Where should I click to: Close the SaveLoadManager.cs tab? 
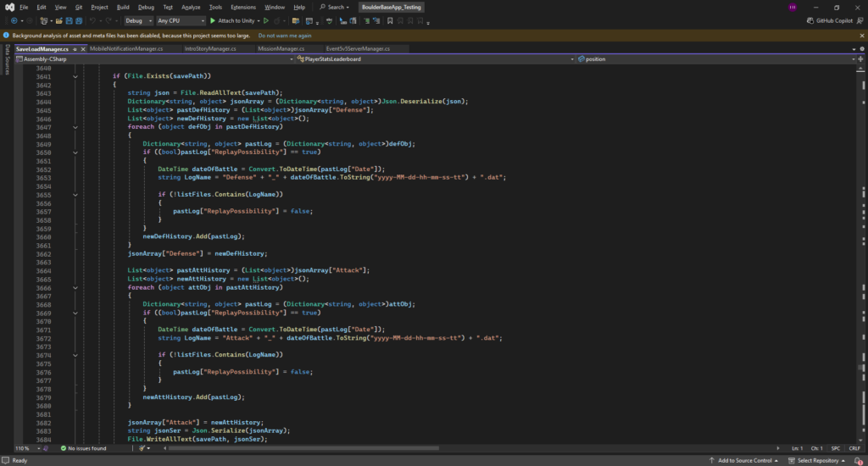(x=83, y=49)
